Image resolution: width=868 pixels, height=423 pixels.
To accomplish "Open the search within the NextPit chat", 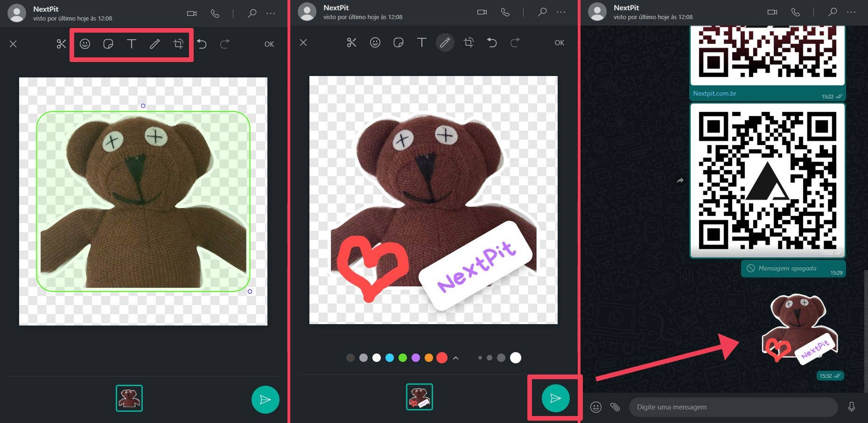I will [832, 13].
